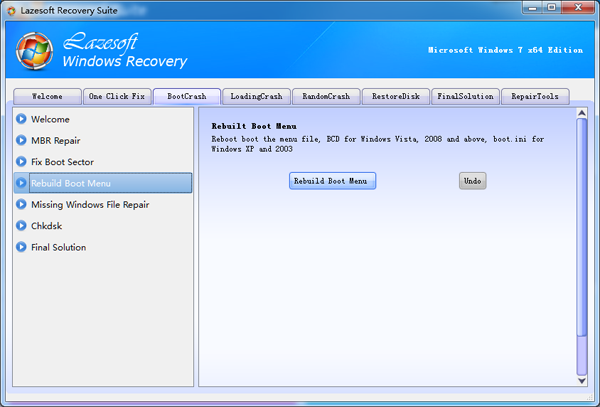The image size is (600, 407).
Task: Switch to the RepairTools tab
Action: tap(535, 96)
